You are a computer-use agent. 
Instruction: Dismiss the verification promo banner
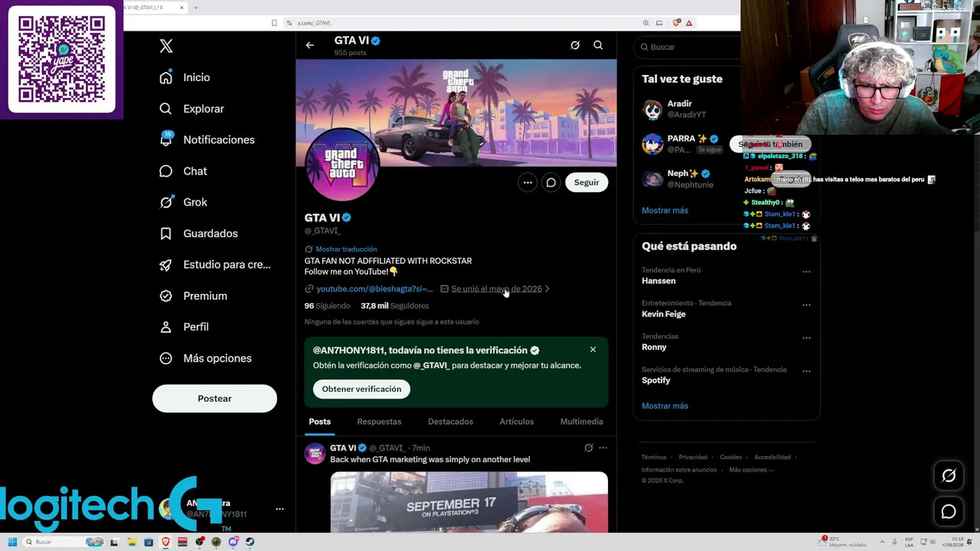593,350
